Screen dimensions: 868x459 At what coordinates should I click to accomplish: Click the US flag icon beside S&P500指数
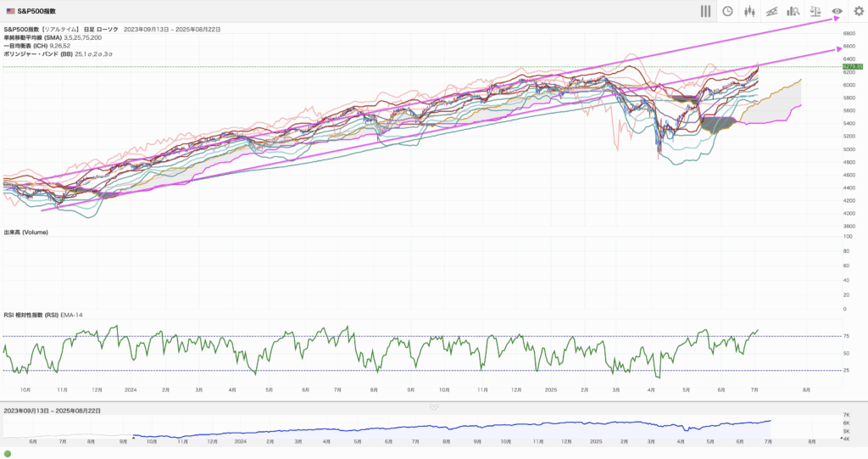tap(9, 11)
